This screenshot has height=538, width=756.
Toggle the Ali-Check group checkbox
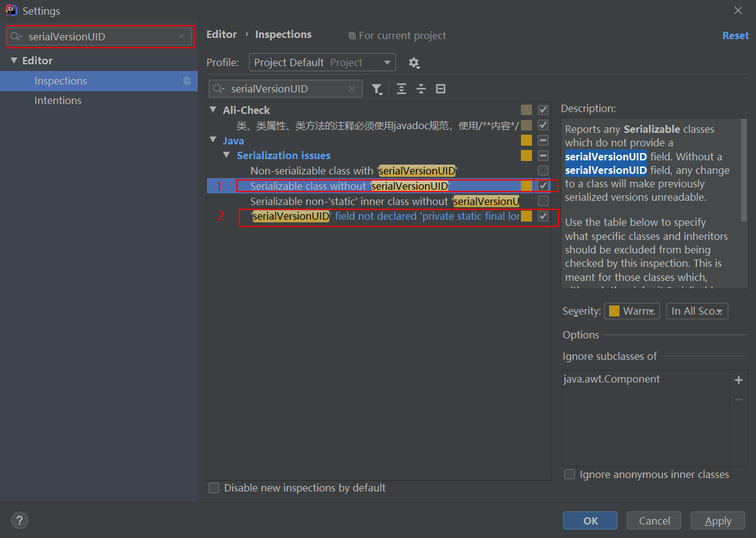coord(543,110)
